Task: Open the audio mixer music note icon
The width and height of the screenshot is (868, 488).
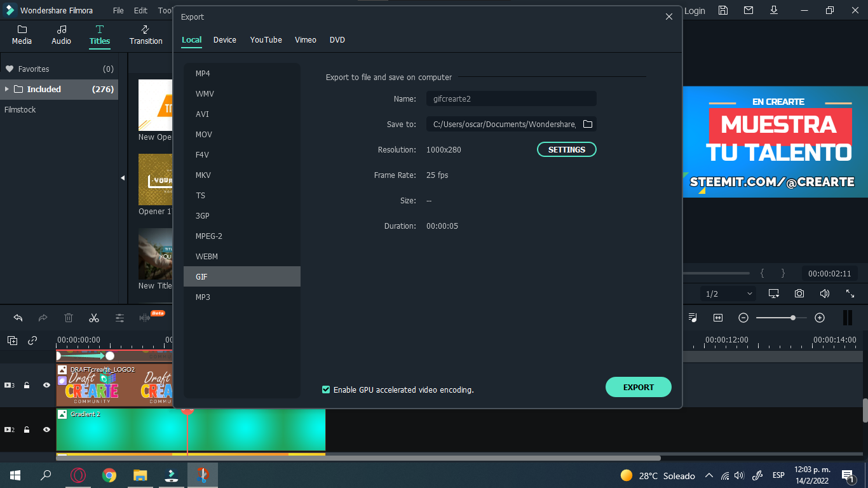Action: click(693, 318)
